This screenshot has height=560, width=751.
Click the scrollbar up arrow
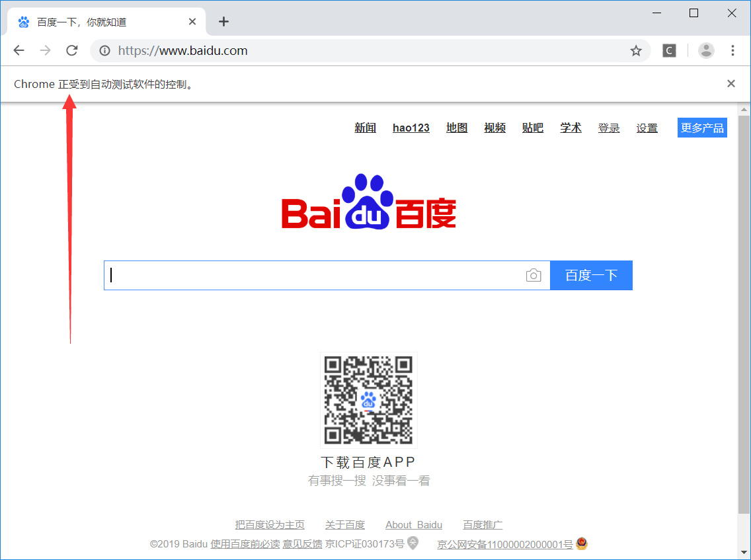744,109
